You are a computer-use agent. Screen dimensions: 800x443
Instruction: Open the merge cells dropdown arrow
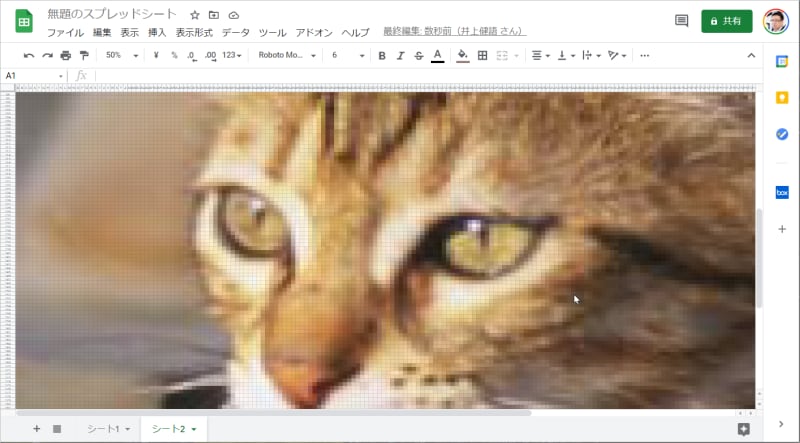point(516,56)
